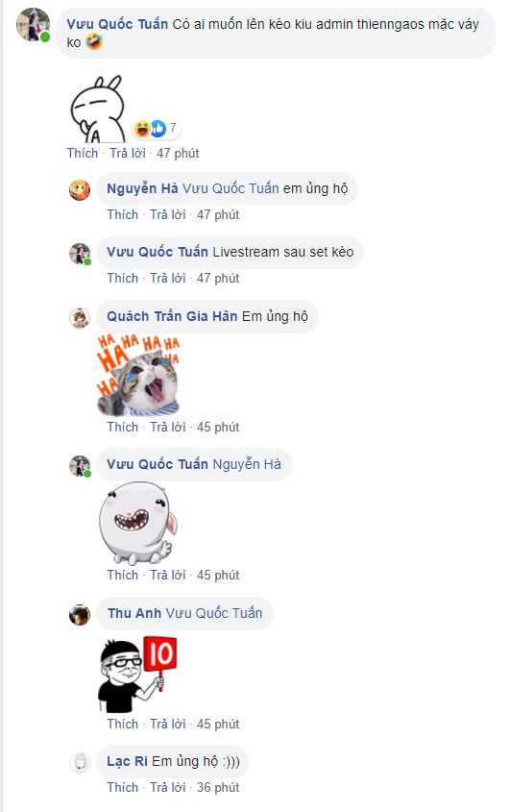The height and width of the screenshot is (812, 510).
Task: Click the 36 phút timestamp
Action: click(x=218, y=787)
